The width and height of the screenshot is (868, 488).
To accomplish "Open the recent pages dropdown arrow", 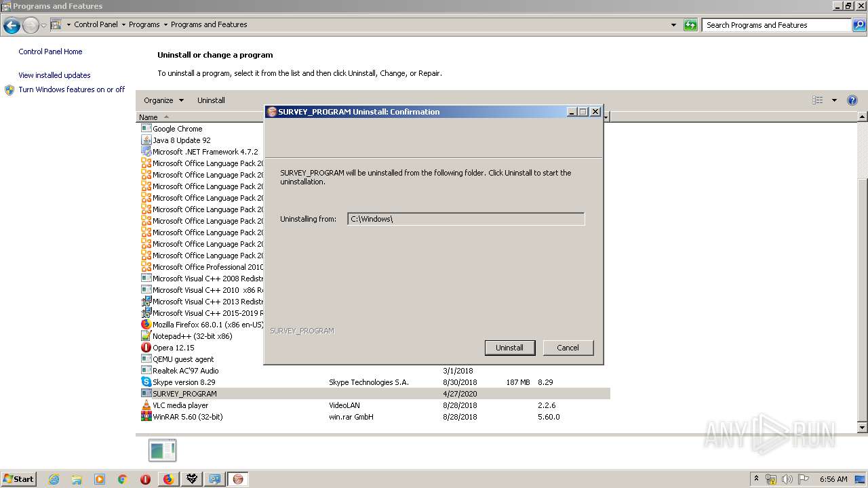I will tap(43, 25).
